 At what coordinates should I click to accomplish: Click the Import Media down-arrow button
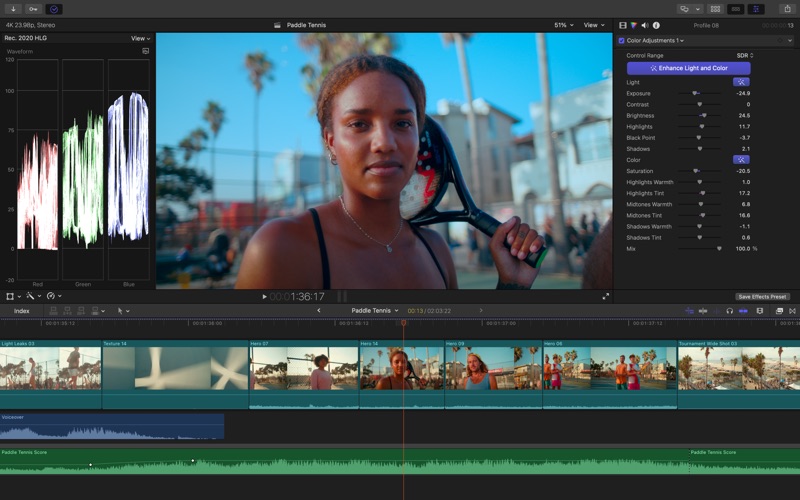point(13,9)
